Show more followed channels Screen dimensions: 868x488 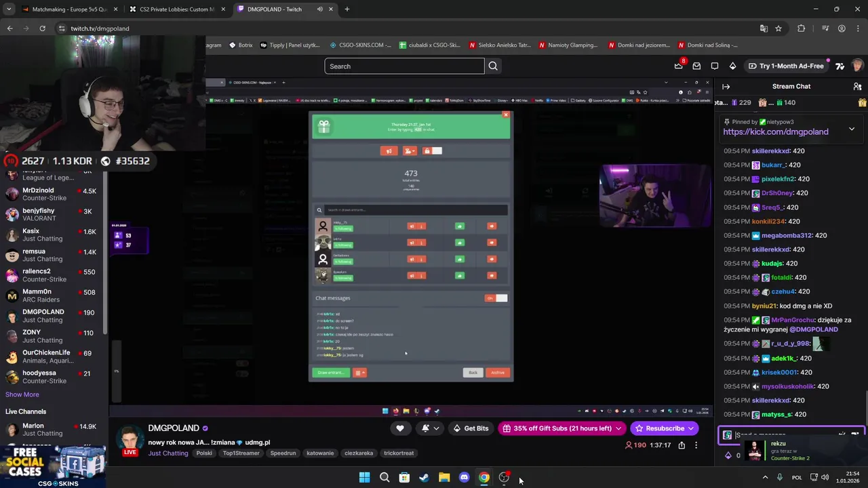[x=22, y=394]
